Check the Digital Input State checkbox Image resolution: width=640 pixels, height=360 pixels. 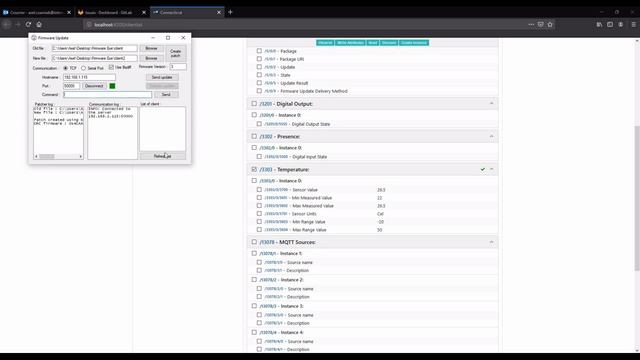259,156
